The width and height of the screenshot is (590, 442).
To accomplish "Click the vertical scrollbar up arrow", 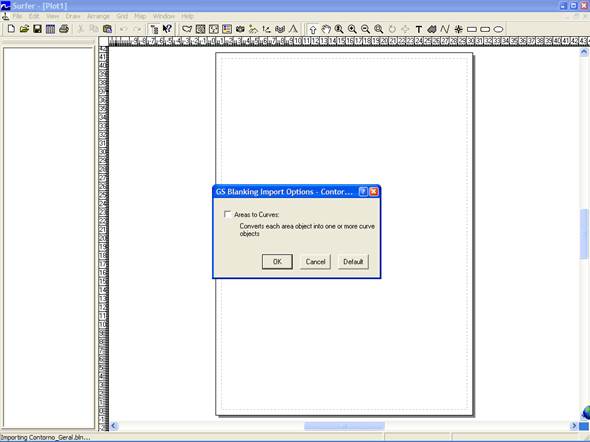I will (x=584, y=53).
